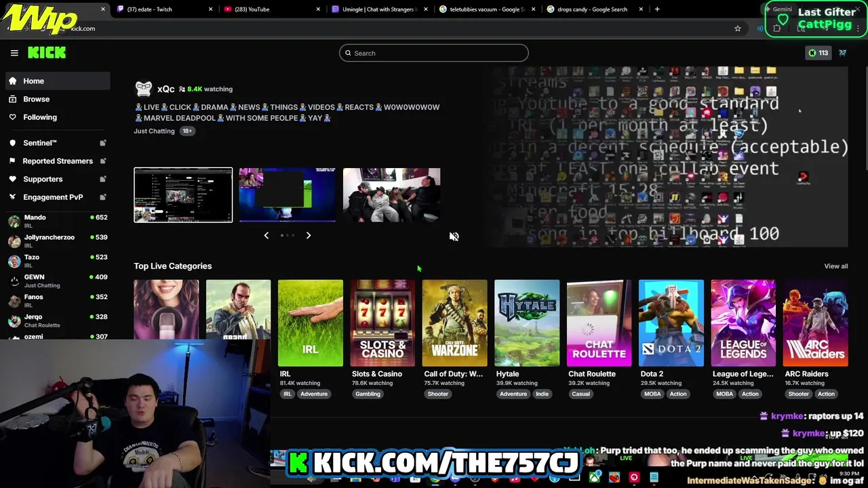The height and width of the screenshot is (488, 868).
Task: Click the xQc streamer name
Action: pyautogui.click(x=165, y=89)
